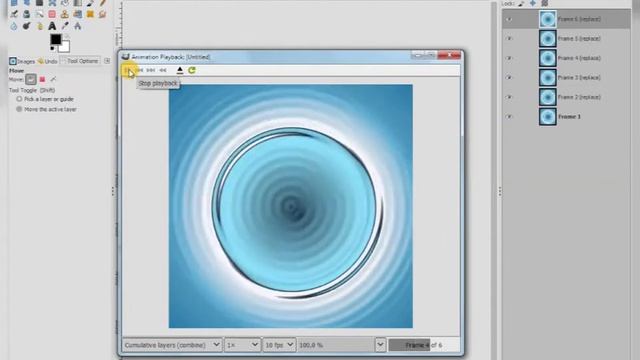The width and height of the screenshot is (640, 360).
Task: Select the Blur/Sharpen droplet tool
Action: coord(13,26)
